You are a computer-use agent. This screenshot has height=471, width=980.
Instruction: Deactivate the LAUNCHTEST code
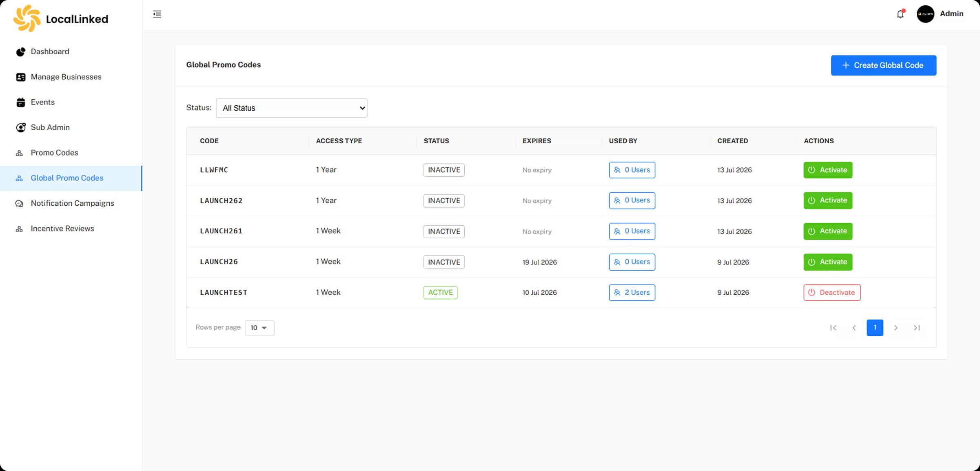(832, 293)
